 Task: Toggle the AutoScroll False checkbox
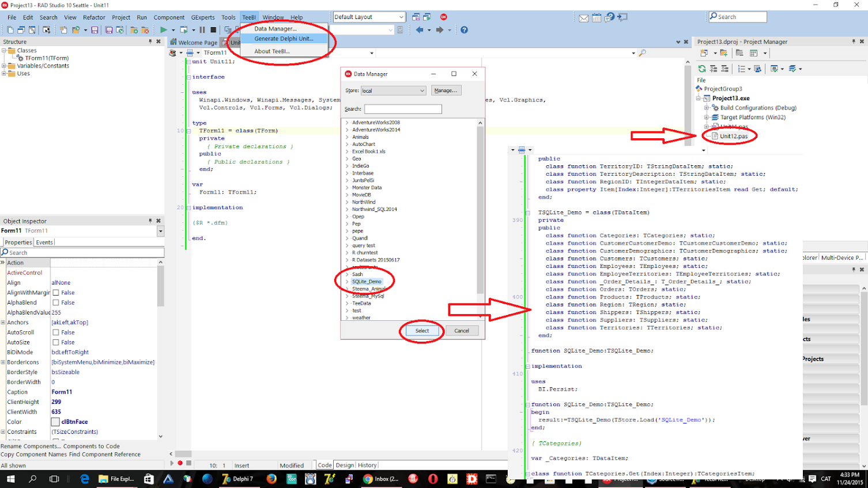point(56,332)
